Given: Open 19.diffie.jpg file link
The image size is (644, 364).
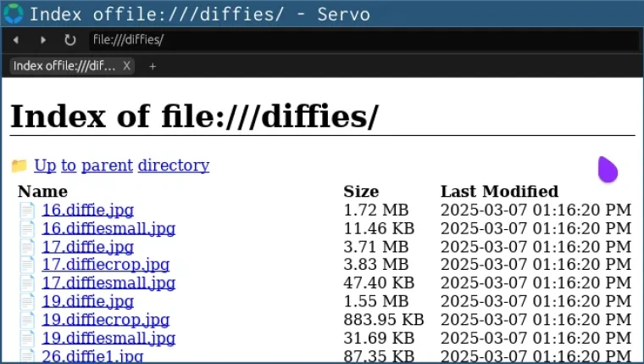Looking at the screenshot, I should click(87, 301).
